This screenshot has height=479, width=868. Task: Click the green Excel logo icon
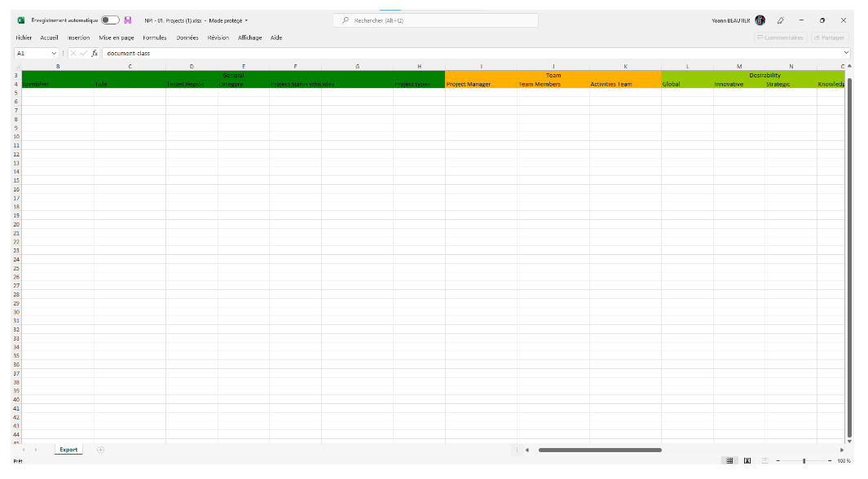coord(21,20)
